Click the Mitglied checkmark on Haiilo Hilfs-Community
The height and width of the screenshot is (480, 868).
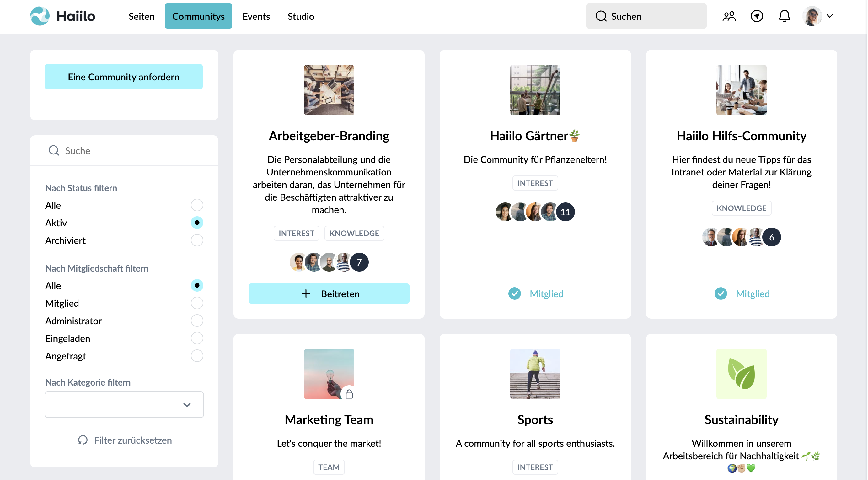click(721, 294)
